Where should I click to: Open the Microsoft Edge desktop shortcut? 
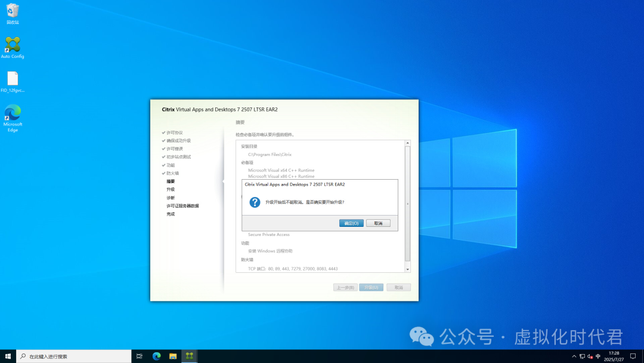[x=13, y=118]
